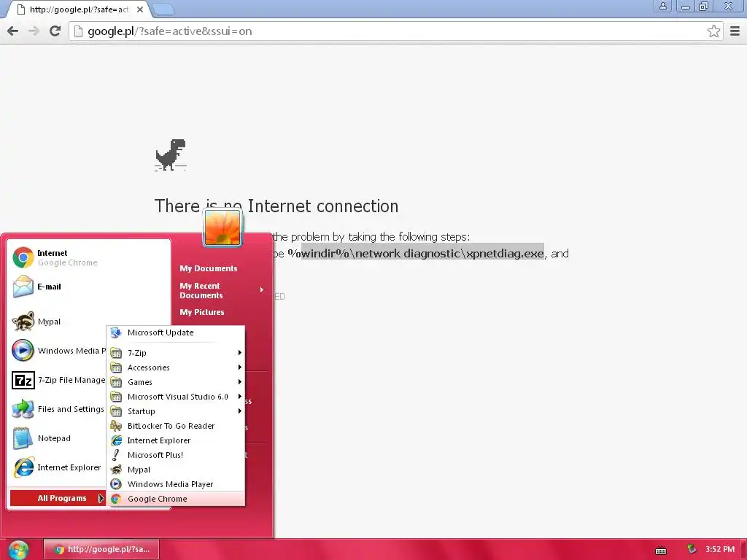Expand the Games programs folder
This screenshot has width=747, height=560.
pyautogui.click(x=175, y=382)
